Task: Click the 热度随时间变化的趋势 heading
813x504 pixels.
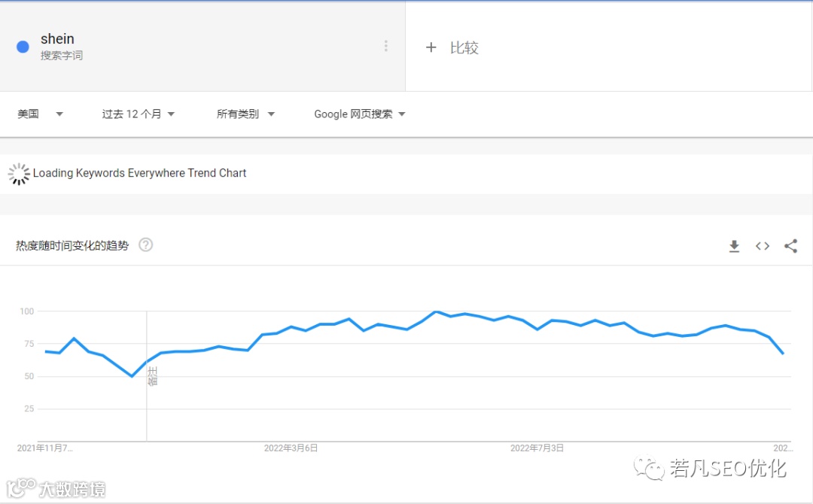Action: (72, 245)
